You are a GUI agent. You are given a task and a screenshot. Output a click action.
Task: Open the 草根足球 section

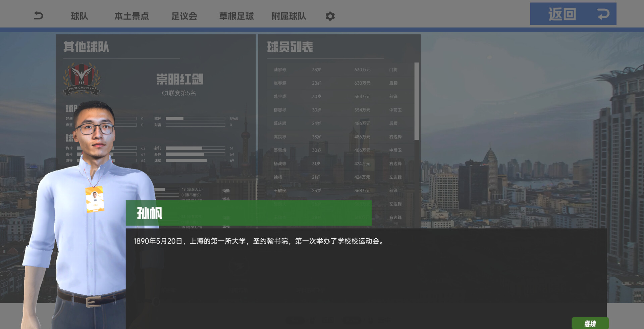coord(235,16)
